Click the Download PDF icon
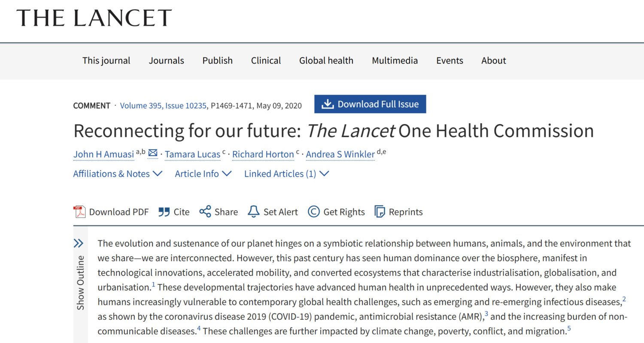The image size is (644, 343). [79, 212]
